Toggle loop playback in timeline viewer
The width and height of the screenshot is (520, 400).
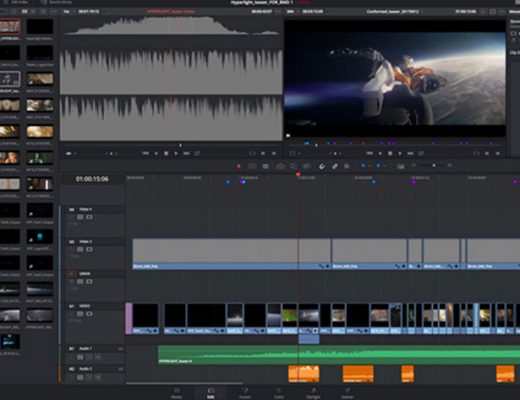[421, 153]
